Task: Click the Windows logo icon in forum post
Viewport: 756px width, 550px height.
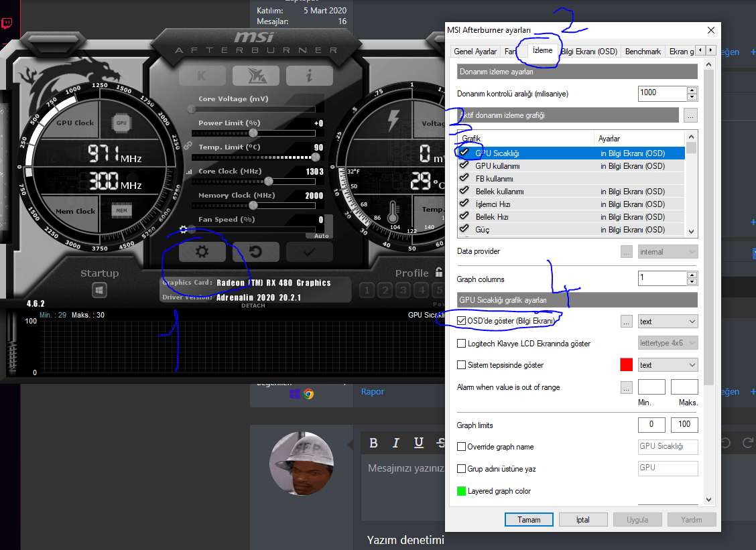Action: [x=295, y=394]
